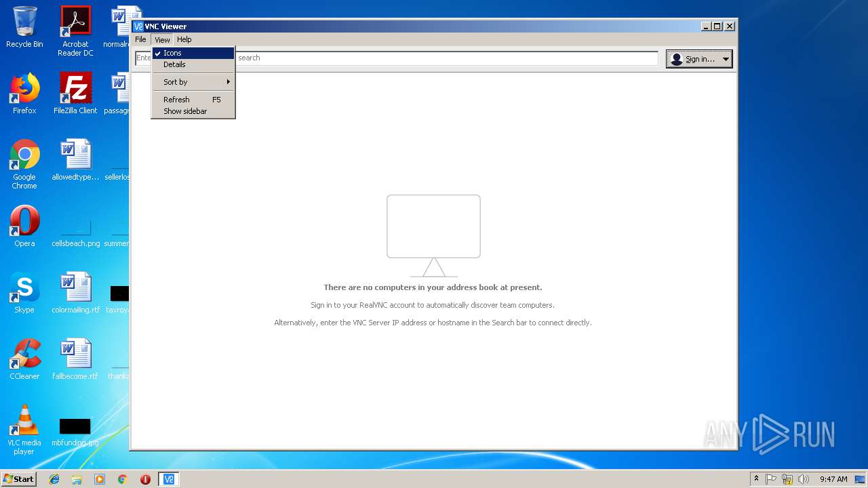The image size is (868, 488).
Task: Click the volume speaker tray icon
Action: 804,479
